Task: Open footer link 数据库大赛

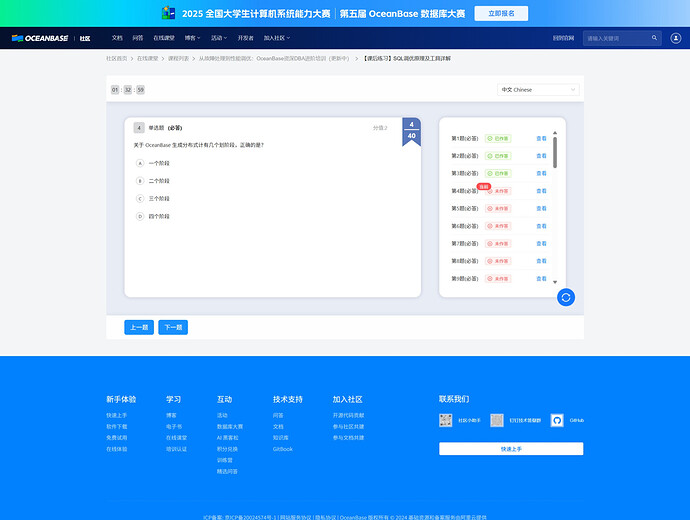Action: click(x=230, y=427)
